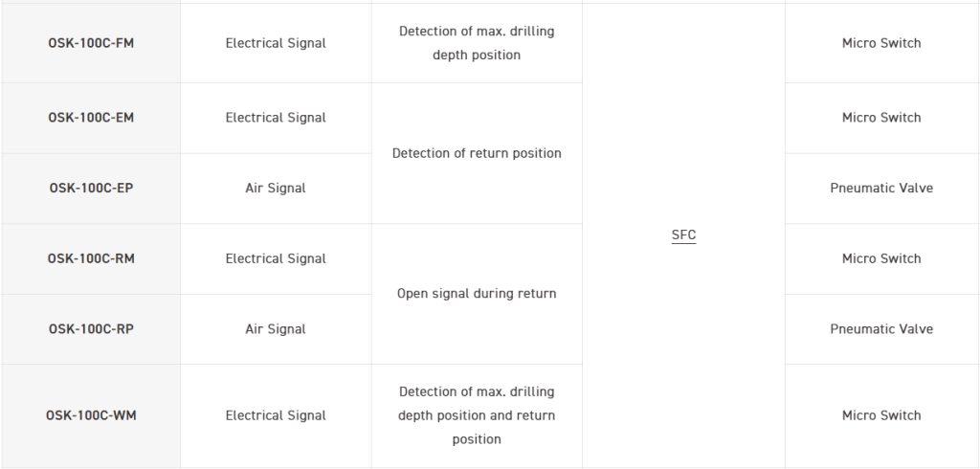Image resolution: width=980 pixels, height=469 pixels.
Task: Click 'Micro Switch' in the OSK-100C-EM row
Action: (x=881, y=118)
